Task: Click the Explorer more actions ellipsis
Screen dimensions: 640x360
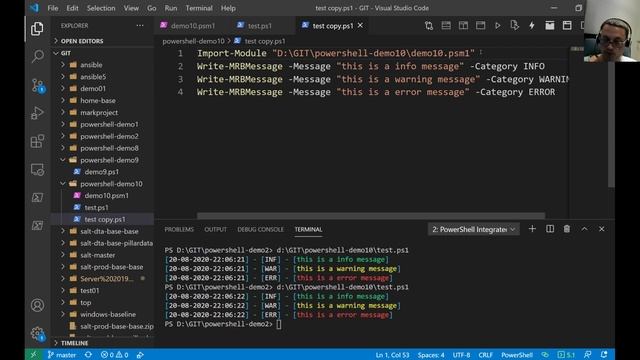Action: pyautogui.click(x=140, y=25)
